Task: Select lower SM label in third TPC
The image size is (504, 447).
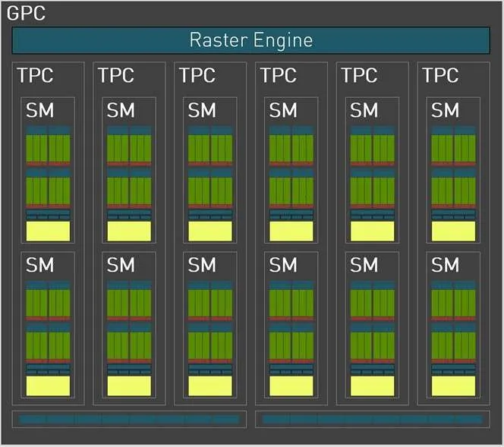Action: (x=202, y=265)
